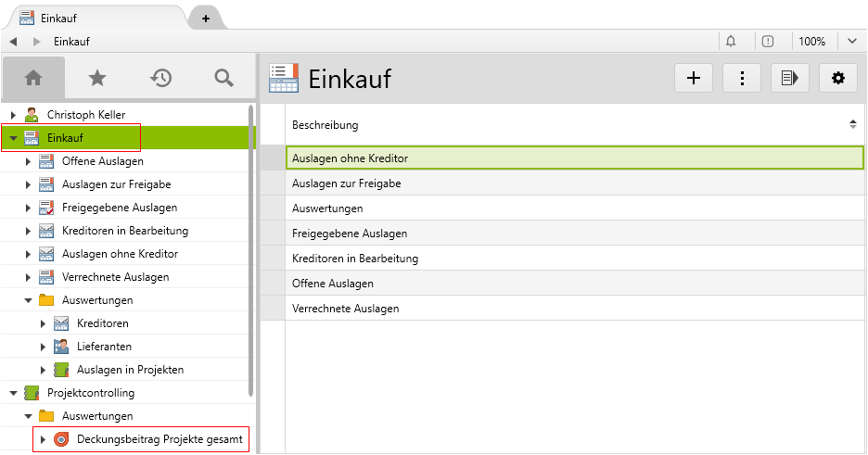Open the dropdown chevron beside 100%

[x=852, y=42]
